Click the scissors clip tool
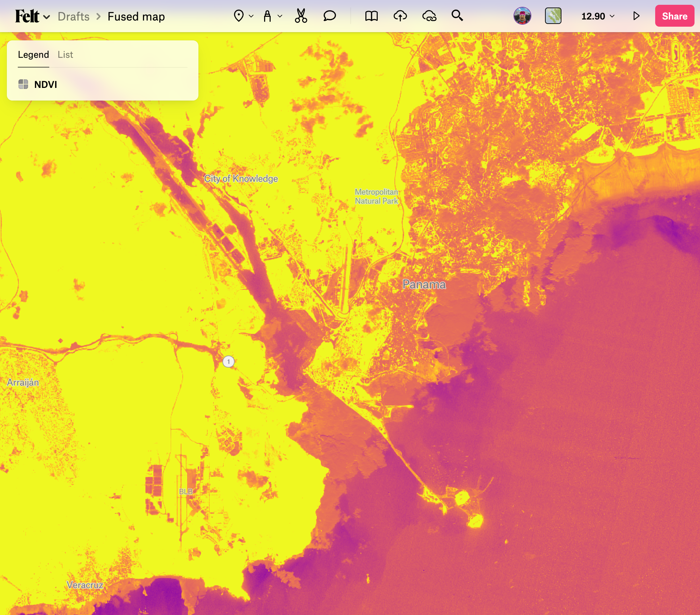Screen dimensions: 700x615 click(301, 16)
